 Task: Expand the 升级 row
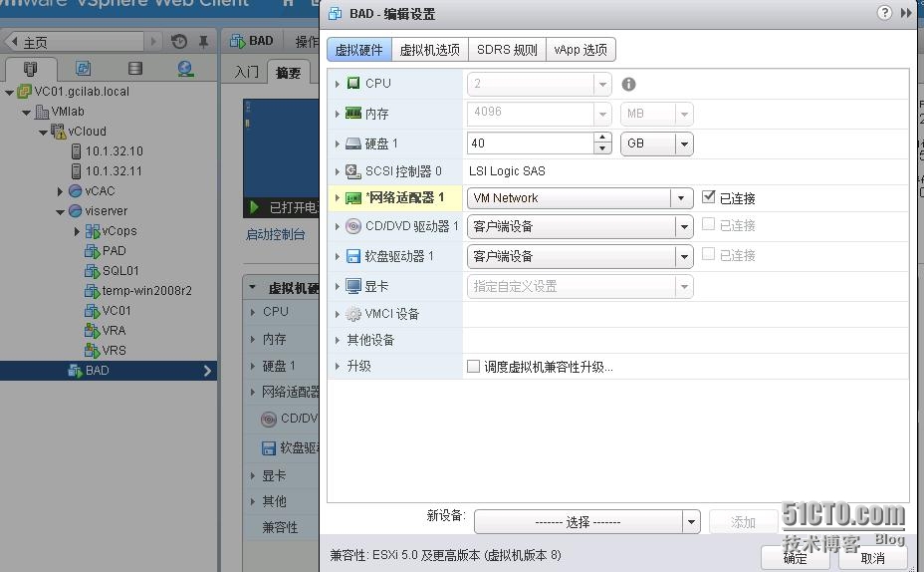tap(338, 366)
